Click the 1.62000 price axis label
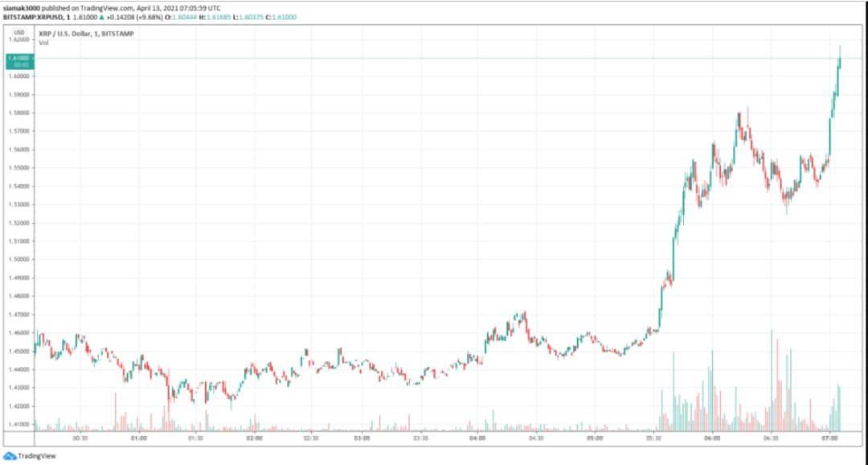The width and height of the screenshot is (868, 465). click(18, 39)
